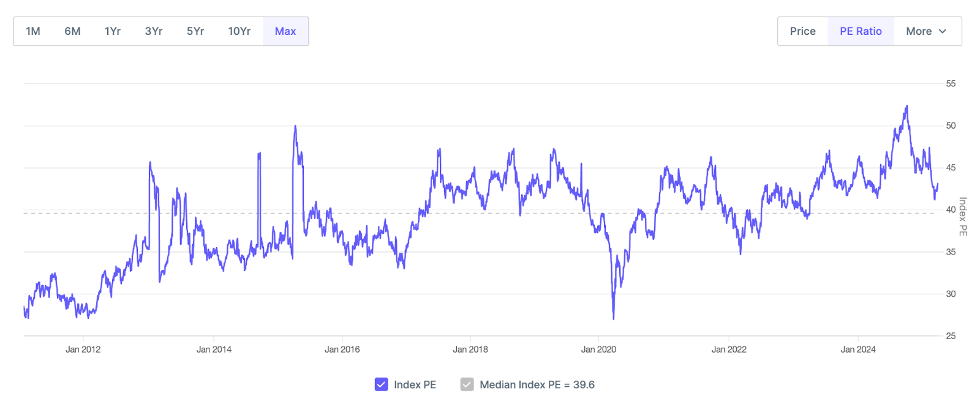Select the 6M time range

pyautogui.click(x=72, y=31)
